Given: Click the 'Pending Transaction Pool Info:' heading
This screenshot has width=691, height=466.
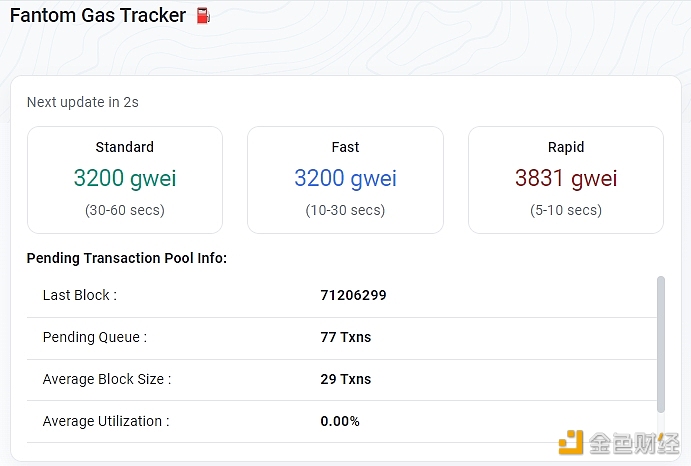Looking at the screenshot, I should pyautogui.click(x=127, y=258).
